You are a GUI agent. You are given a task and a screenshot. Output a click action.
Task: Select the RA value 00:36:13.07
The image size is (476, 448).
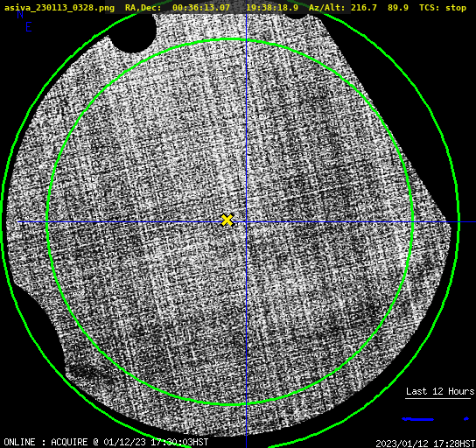[x=201, y=8]
